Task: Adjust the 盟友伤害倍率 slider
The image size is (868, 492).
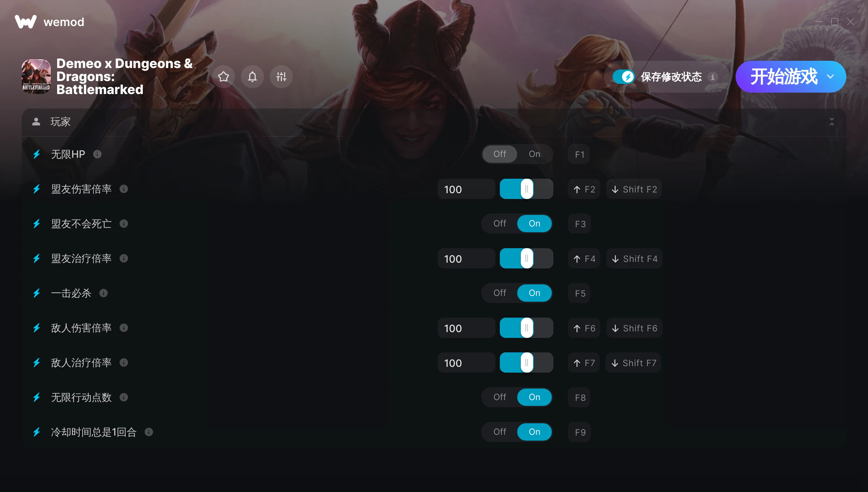Action: [527, 189]
